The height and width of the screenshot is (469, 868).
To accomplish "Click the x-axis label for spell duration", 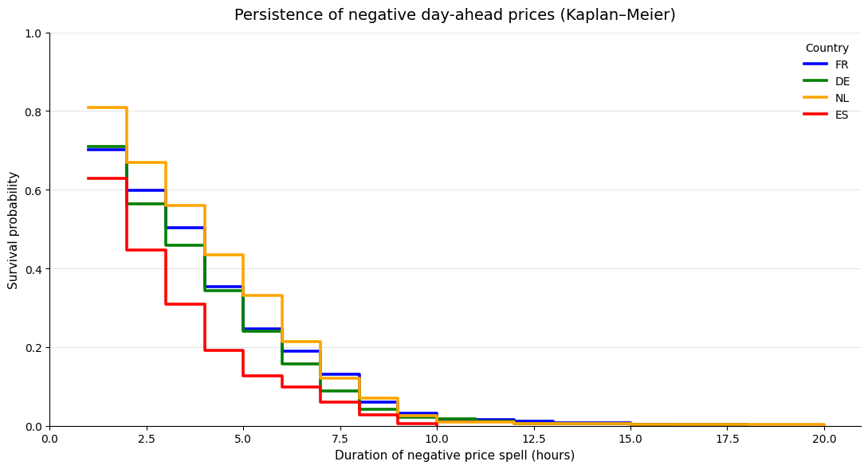I will coord(454,455).
